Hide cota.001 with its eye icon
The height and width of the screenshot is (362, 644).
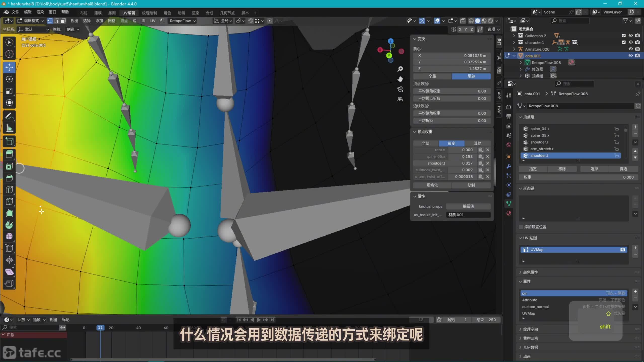tap(630, 56)
